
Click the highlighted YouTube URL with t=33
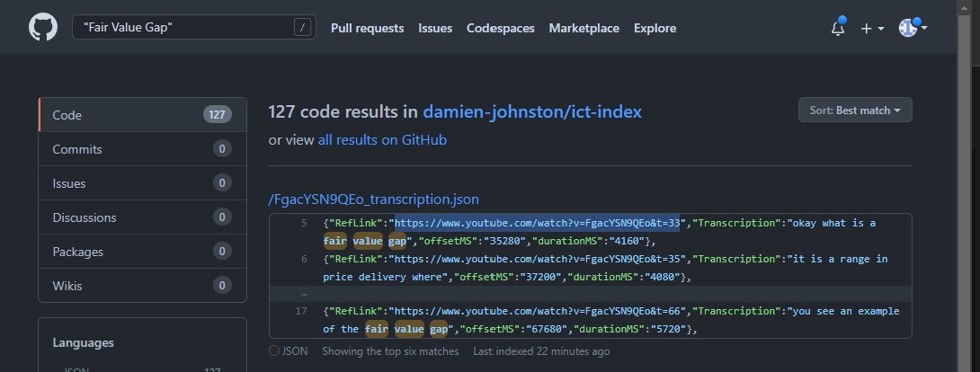tap(537, 223)
